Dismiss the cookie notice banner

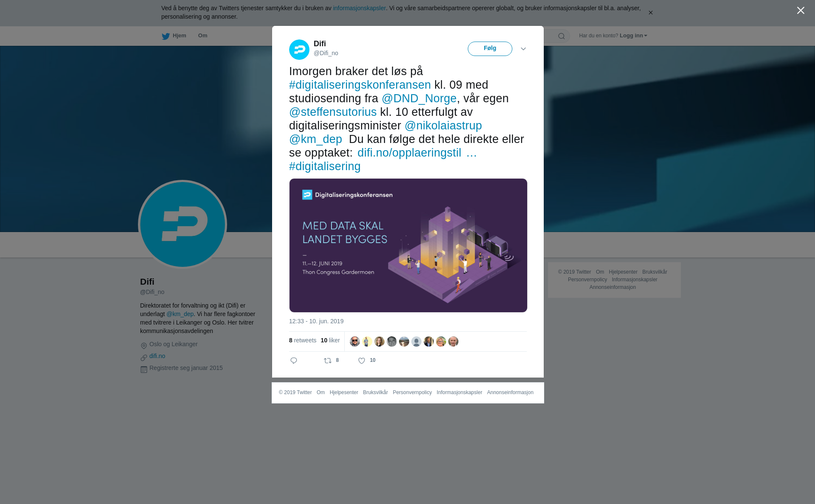(x=650, y=13)
